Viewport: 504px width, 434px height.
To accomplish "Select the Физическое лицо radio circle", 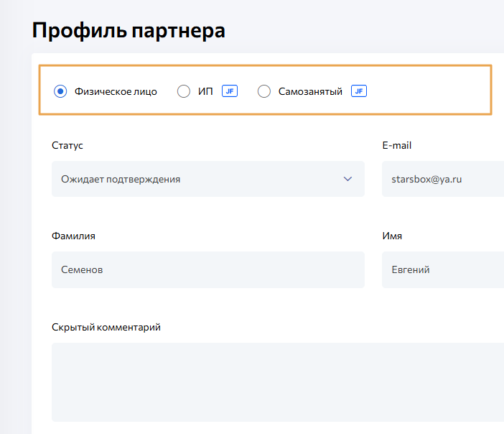I will click(x=60, y=91).
